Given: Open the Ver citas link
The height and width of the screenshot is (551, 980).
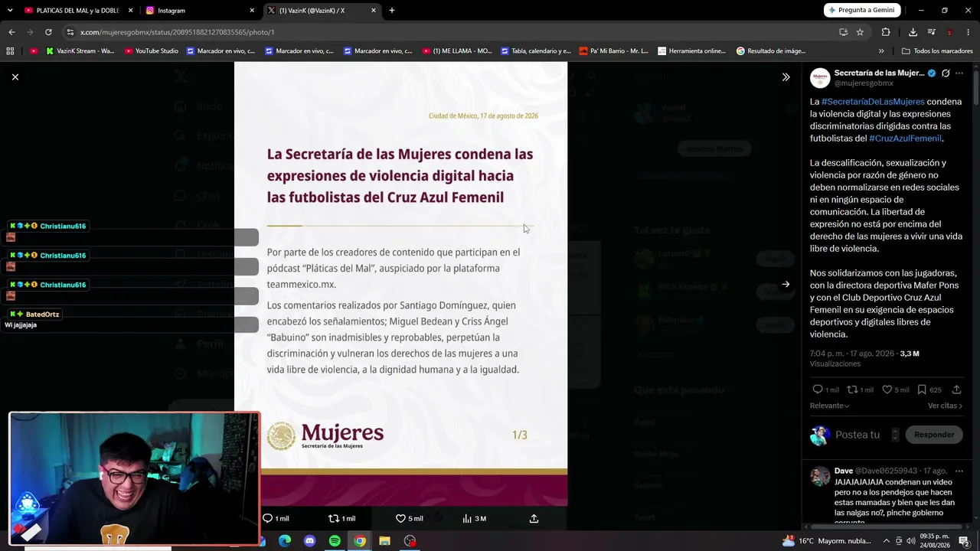Looking at the screenshot, I should click(945, 406).
